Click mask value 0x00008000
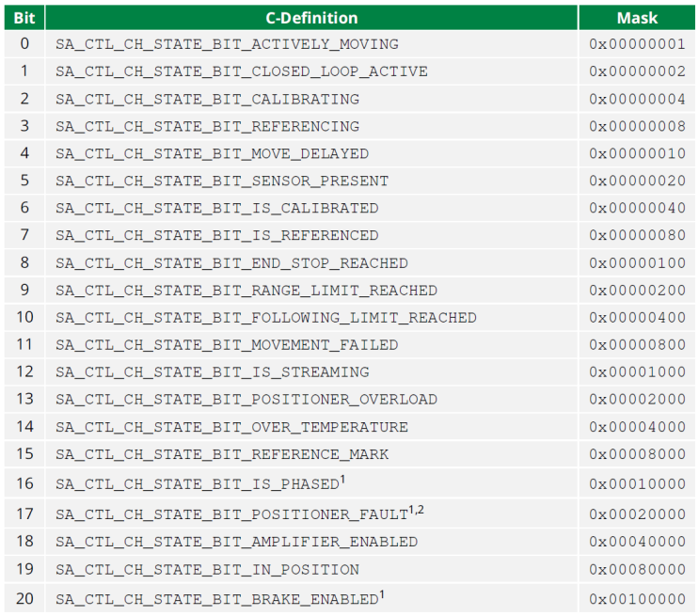 pos(637,453)
